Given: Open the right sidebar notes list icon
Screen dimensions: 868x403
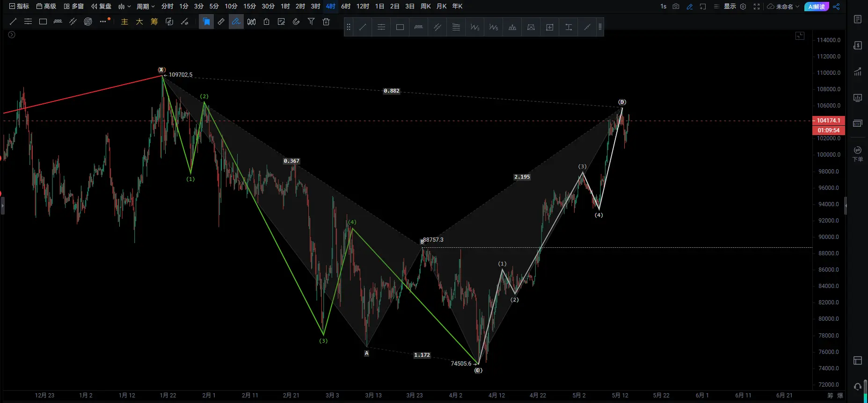Looking at the screenshot, I should [858, 19].
